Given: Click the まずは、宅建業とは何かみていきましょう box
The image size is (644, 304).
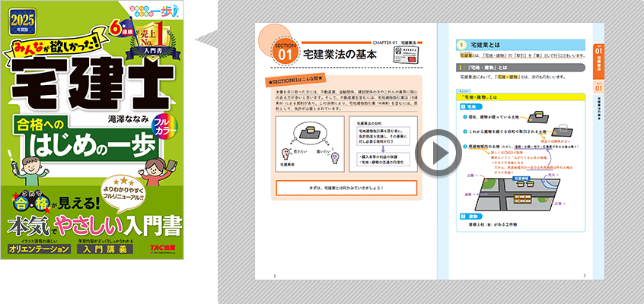Looking at the screenshot, I should coord(346,188).
